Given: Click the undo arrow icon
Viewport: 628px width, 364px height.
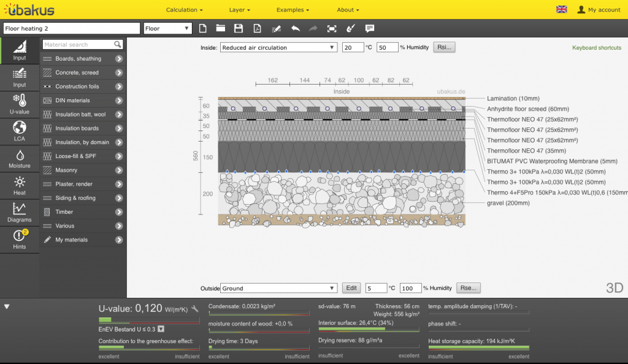Looking at the screenshot, I should point(295,28).
